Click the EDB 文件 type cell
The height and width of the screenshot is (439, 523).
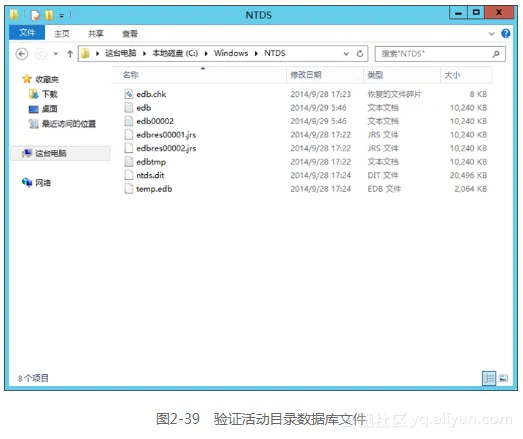[x=384, y=188]
